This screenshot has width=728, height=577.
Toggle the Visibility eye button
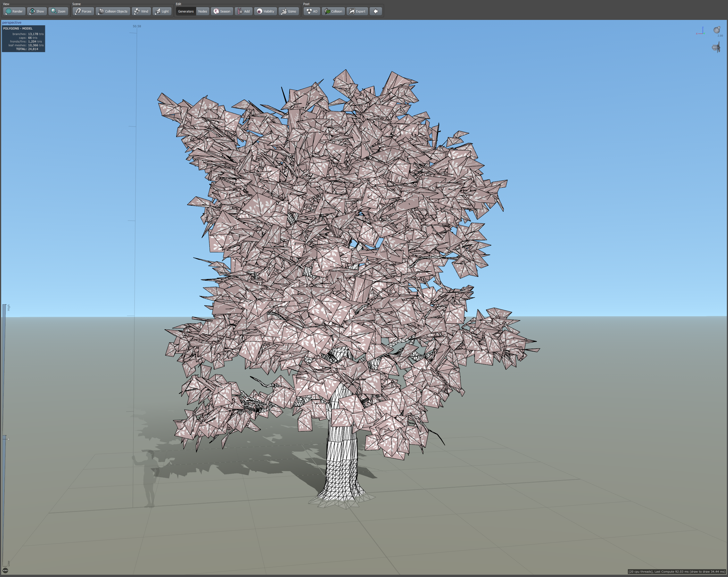[x=265, y=11]
